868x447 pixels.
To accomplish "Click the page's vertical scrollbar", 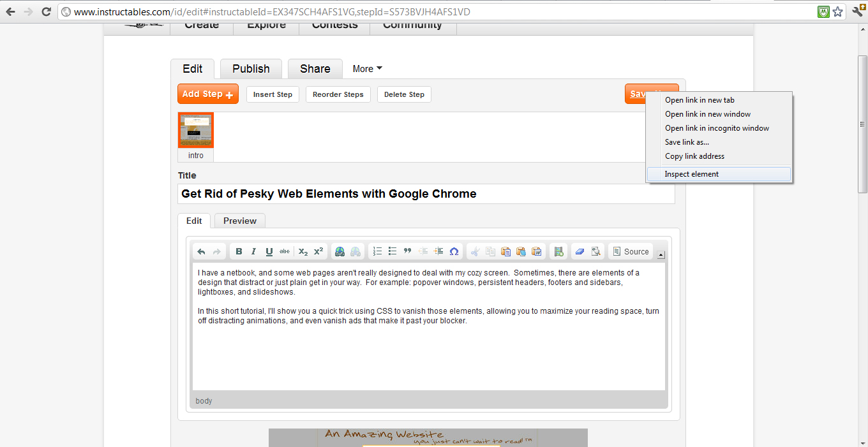I will pyautogui.click(x=862, y=124).
